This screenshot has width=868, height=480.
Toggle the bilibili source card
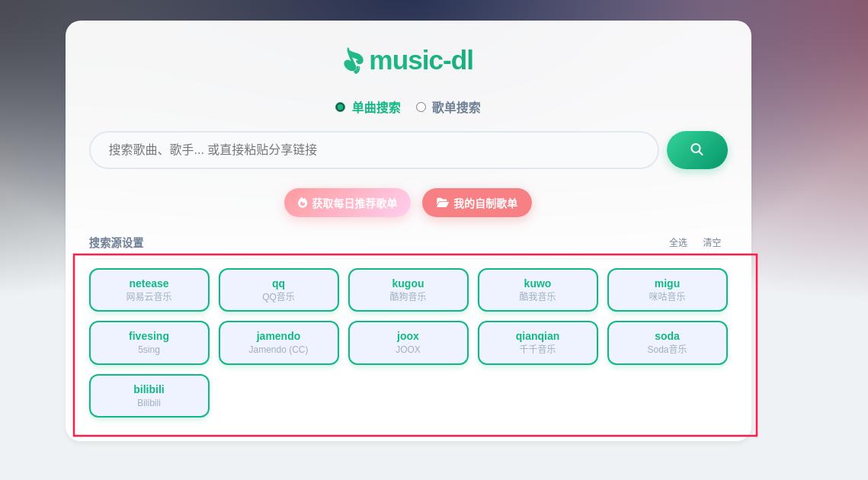[x=149, y=396]
